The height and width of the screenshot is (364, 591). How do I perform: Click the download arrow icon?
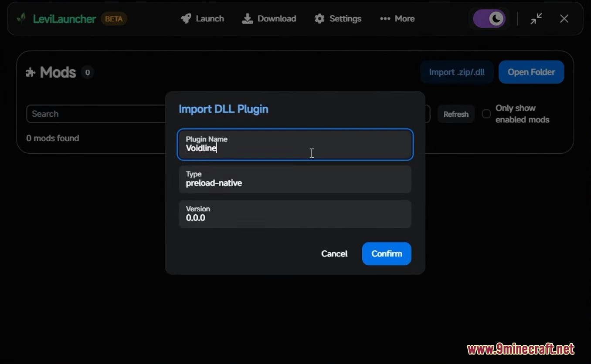(x=248, y=19)
